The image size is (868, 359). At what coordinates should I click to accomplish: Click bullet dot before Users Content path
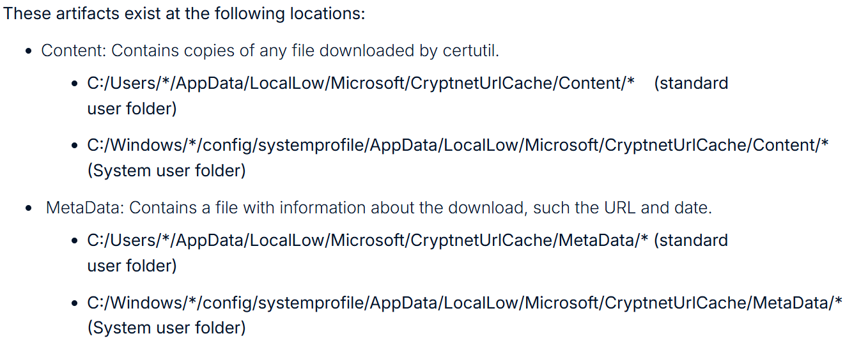pos(75,84)
